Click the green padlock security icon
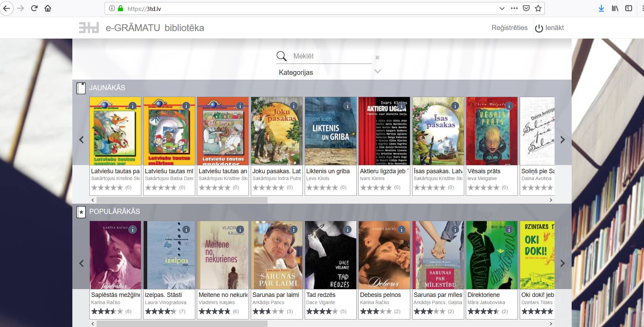The image size is (644, 327). [120, 8]
